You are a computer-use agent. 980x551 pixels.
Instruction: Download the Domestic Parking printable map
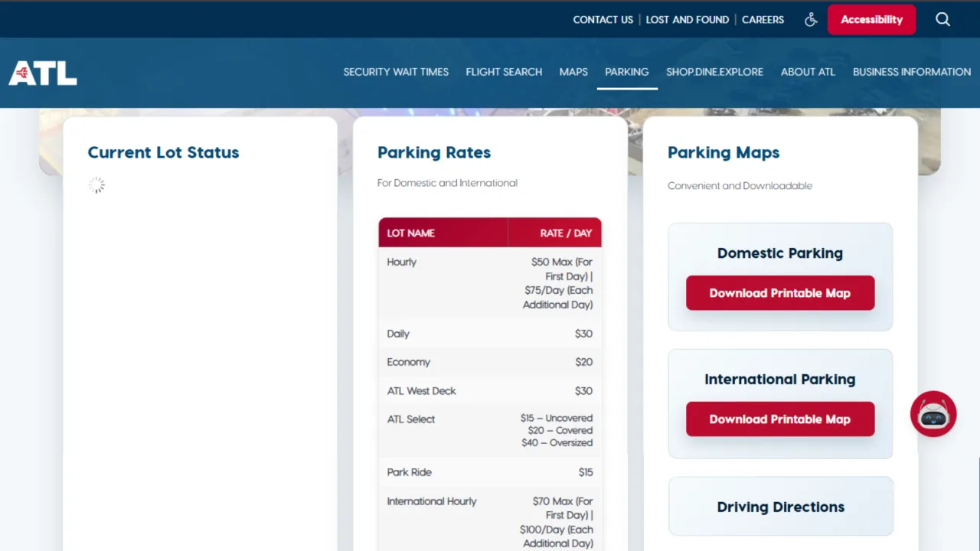coord(780,293)
